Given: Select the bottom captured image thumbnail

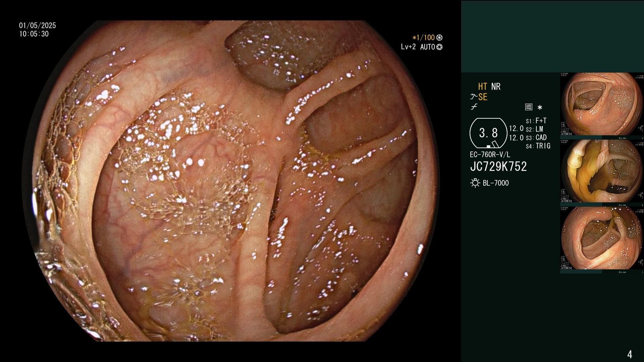Looking at the screenshot, I should [x=602, y=238].
